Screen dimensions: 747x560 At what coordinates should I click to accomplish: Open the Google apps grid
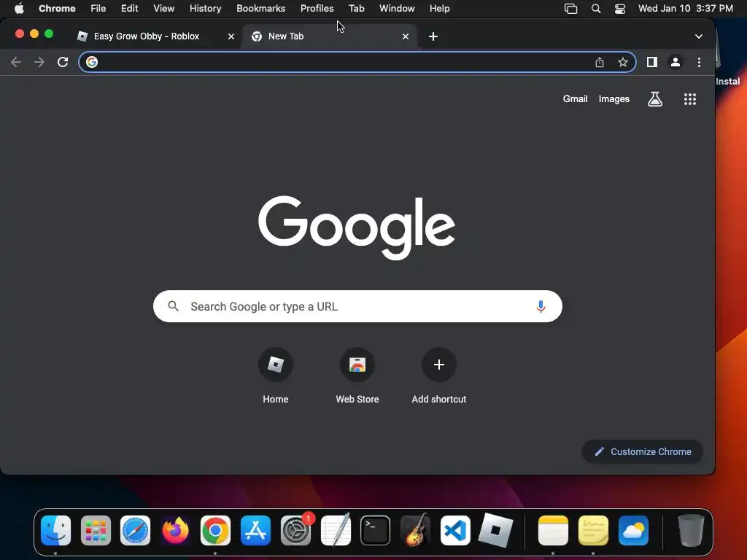690,99
